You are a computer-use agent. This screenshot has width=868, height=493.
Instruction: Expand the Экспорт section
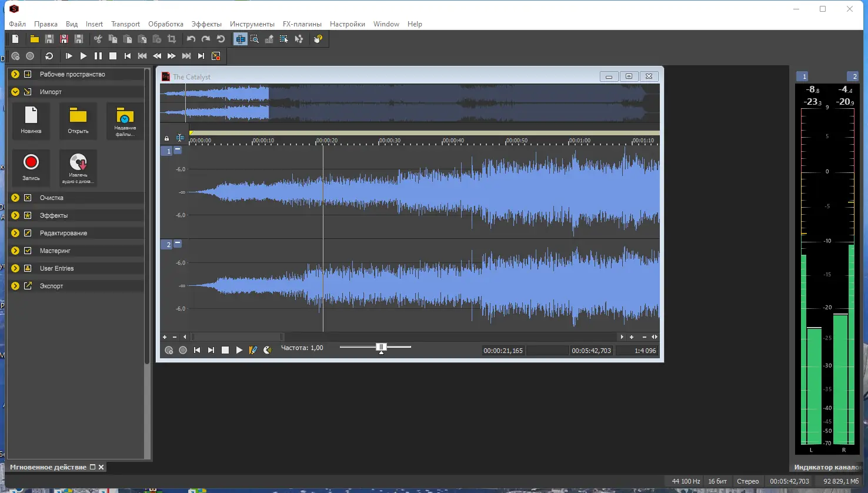tap(15, 286)
